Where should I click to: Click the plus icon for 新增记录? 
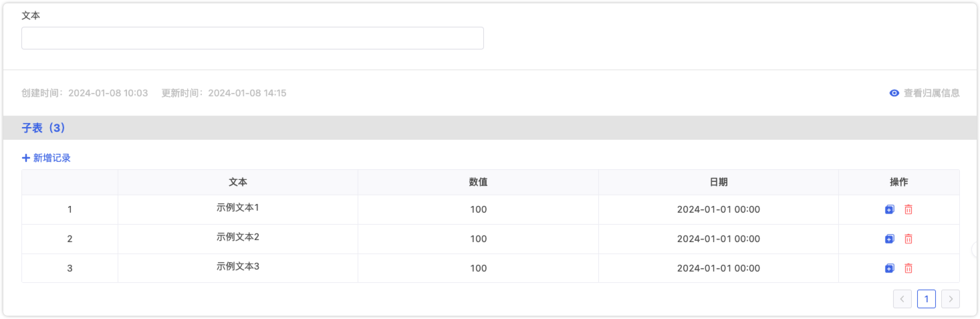[x=26, y=158]
